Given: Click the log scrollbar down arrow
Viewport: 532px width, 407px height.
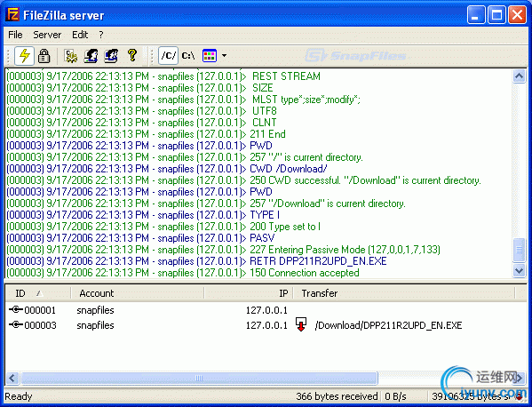Looking at the screenshot, I should point(519,270).
